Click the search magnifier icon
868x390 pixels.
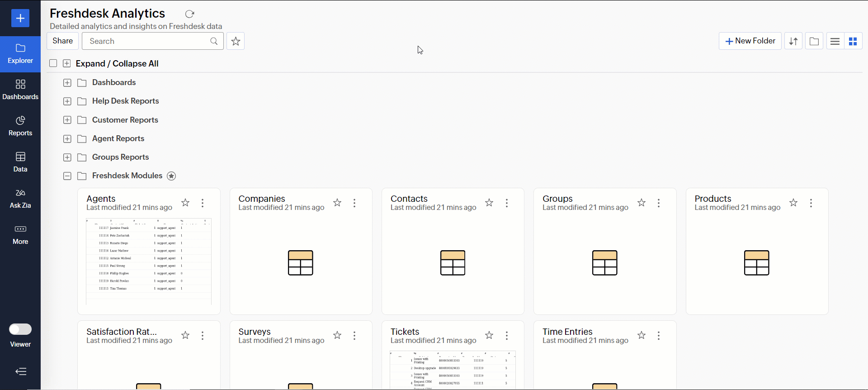tap(214, 41)
